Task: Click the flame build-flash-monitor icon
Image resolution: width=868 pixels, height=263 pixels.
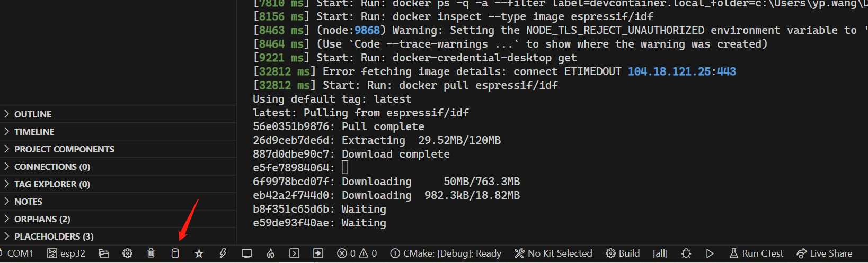Action: pos(270,253)
